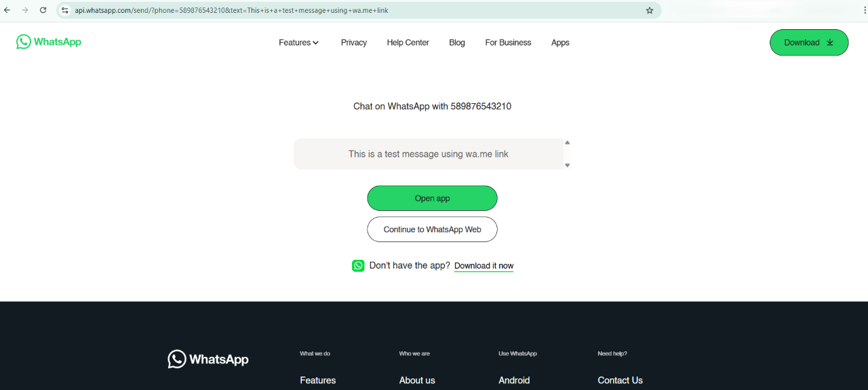Open the footer Features link
Image resolution: width=868 pixels, height=390 pixels.
tap(317, 381)
